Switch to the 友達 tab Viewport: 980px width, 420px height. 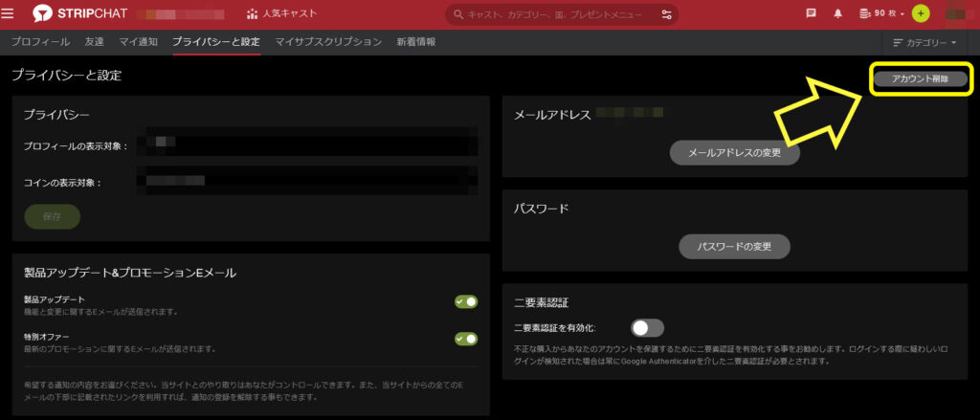(95, 42)
